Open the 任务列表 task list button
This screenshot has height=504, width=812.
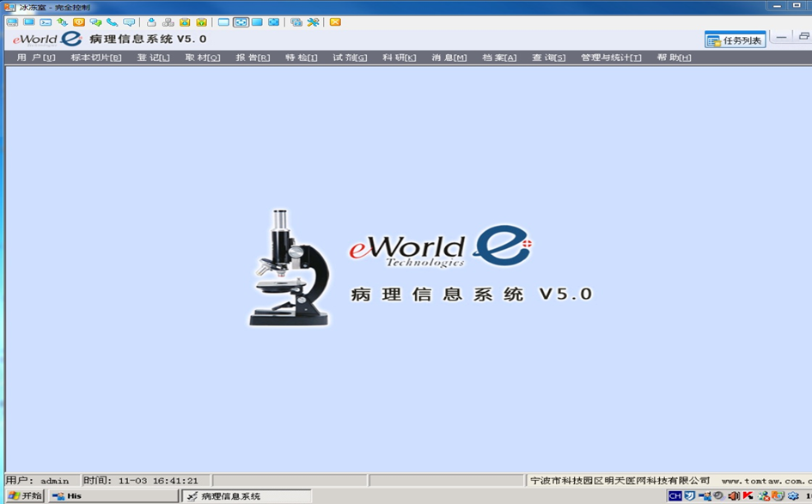tap(735, 39)
